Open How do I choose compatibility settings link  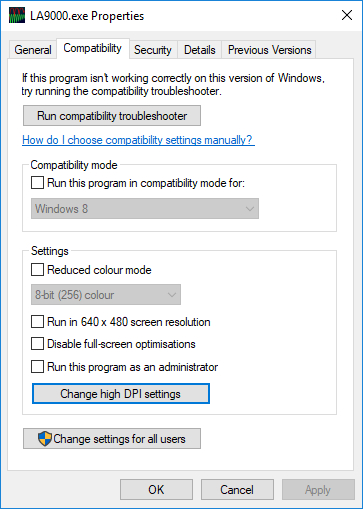click(138, 140)
